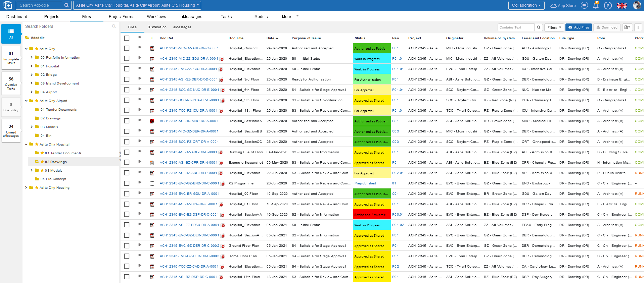Click the Search Adoddle input field
The image size is (644, 283).
click(x=40, y=5)
